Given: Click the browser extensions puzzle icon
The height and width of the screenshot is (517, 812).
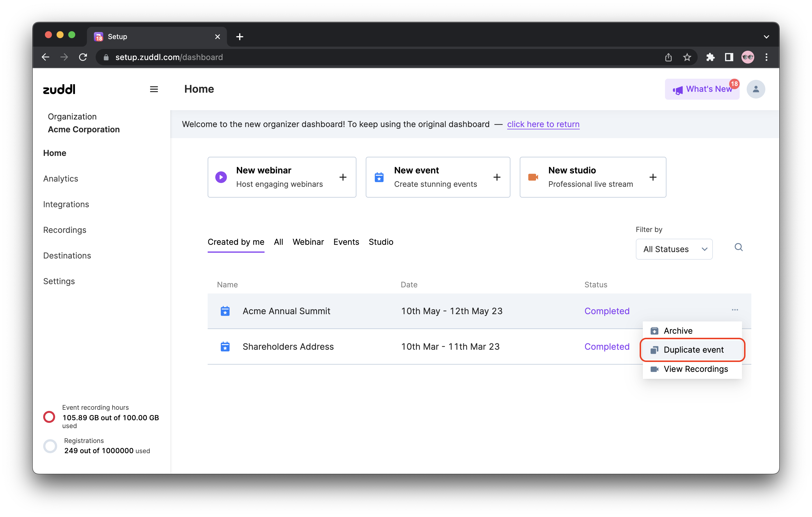Looking at the screenshot, I should coord(710,57).
